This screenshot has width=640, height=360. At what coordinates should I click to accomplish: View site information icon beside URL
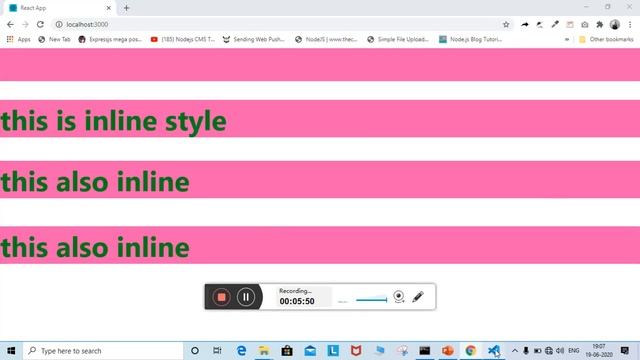point(59,24)
